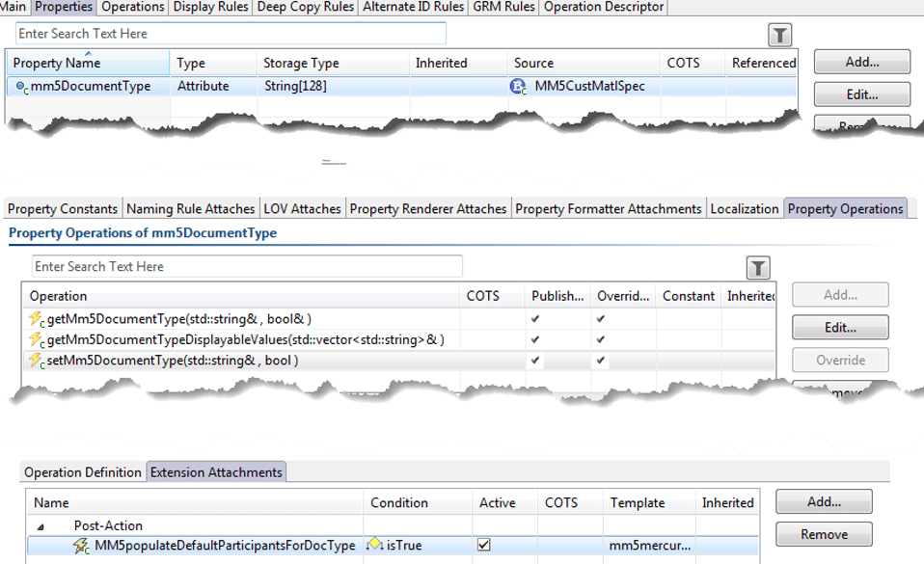Viewport: 924px width, 564px height.
Task: Click the isTrue condition icon
Action: 374,545
